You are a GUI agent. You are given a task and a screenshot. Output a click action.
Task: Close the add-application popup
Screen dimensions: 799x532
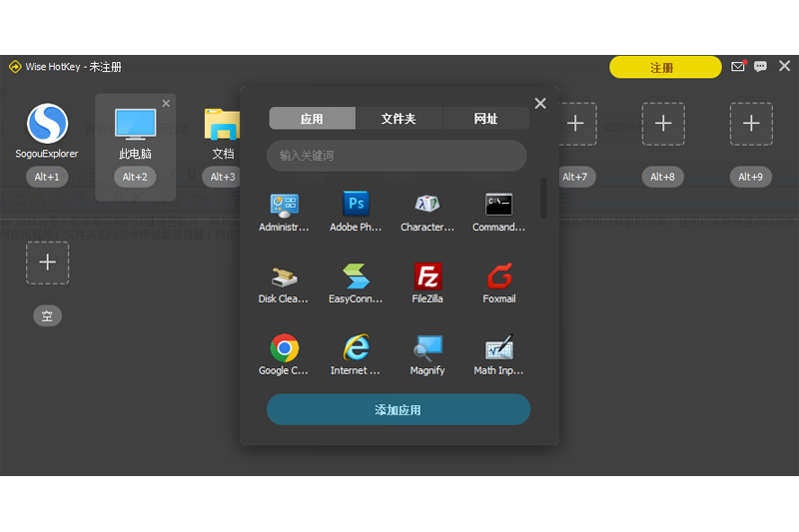(x=540, y=104)
